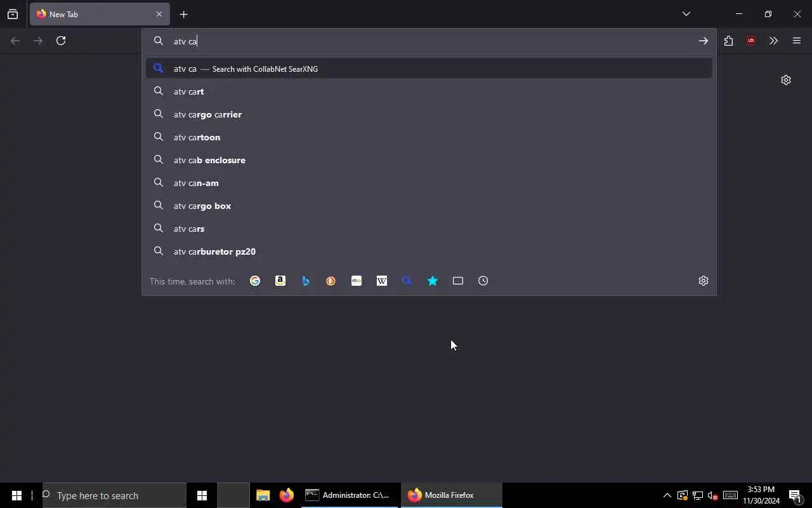The height and width of the screenshot is (508, 812).
Task: Click the Mozilla Firefox taskbar button
Action: click(451, 495)
